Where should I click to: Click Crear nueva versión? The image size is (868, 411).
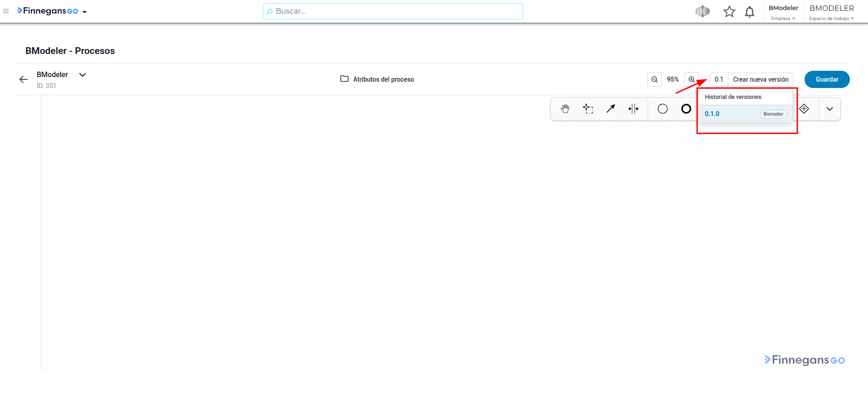point(761,79)
